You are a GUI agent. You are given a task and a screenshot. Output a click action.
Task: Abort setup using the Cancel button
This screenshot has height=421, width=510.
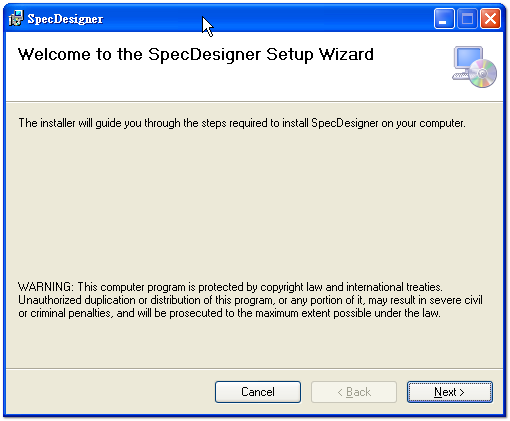(258, 392)
